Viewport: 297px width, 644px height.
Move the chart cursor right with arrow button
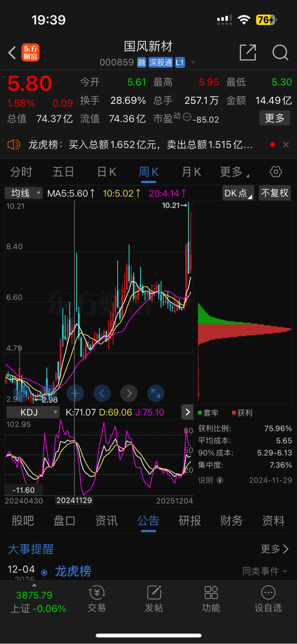(129, 394)
